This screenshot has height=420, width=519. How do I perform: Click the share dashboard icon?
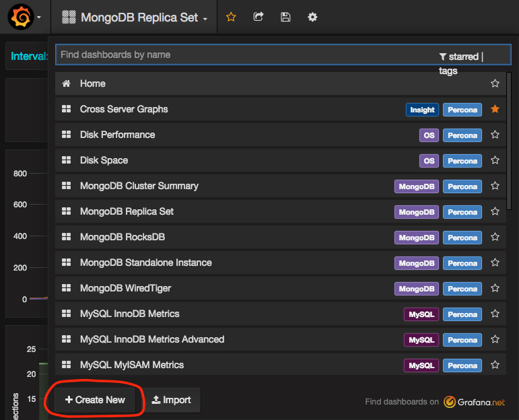pos(258,17)
